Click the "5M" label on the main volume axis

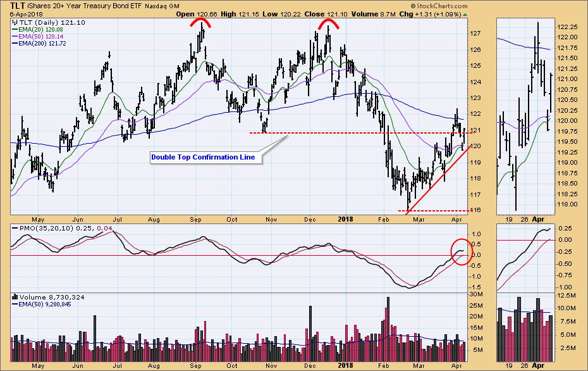coord(478,350)
